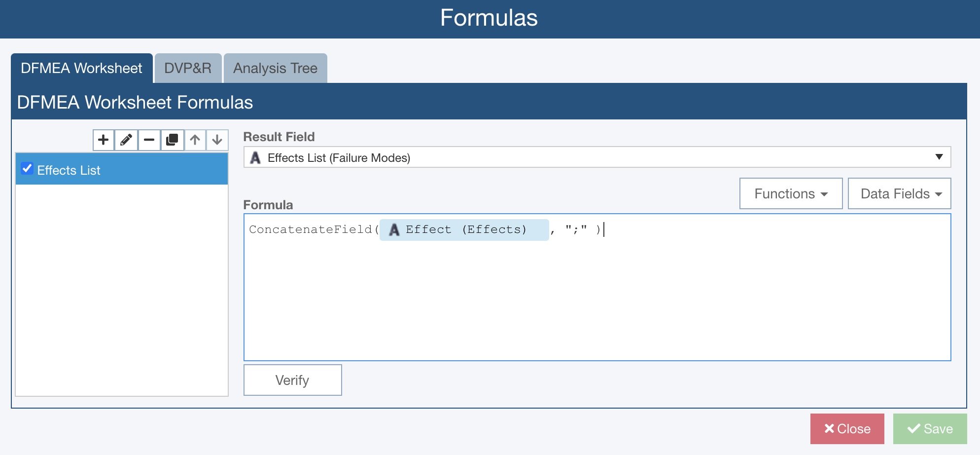
Task: Open the Functions dropdown
Action: 790,193
